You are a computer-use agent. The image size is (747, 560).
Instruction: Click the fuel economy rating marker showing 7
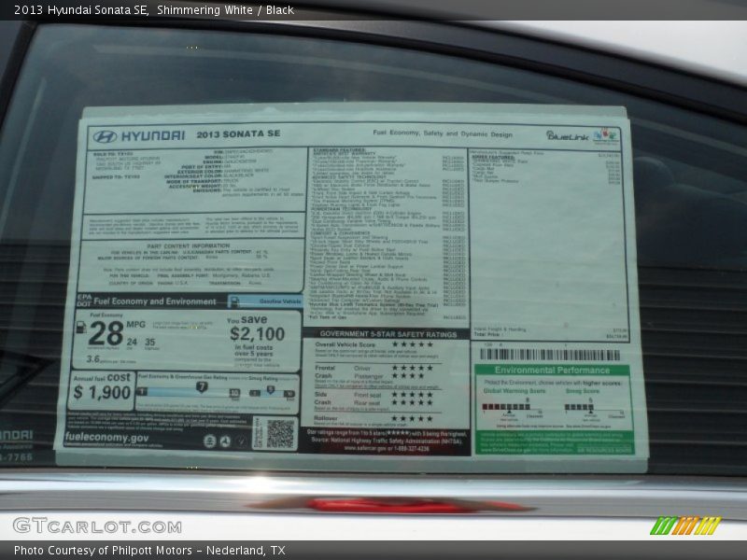pos(202,386)
